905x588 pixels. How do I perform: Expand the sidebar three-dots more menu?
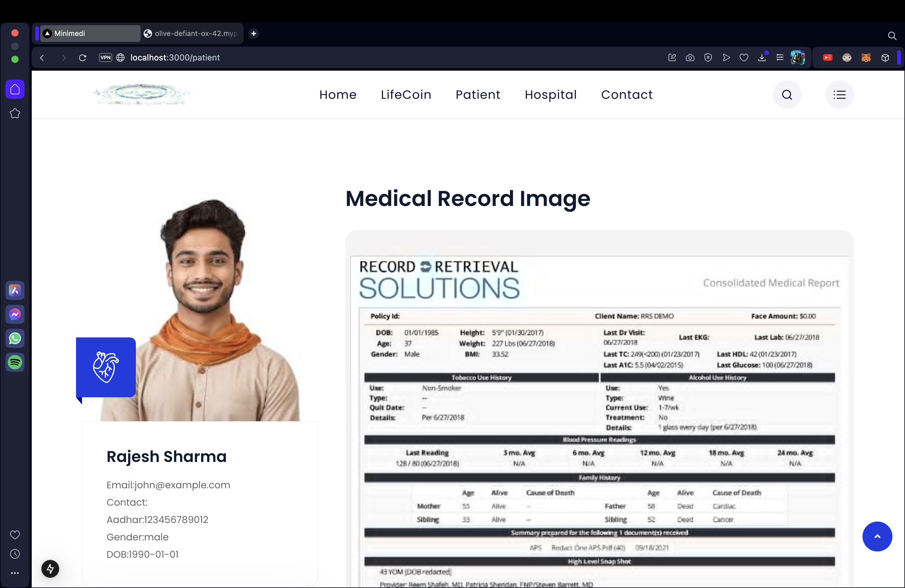[x=15, y=573]
